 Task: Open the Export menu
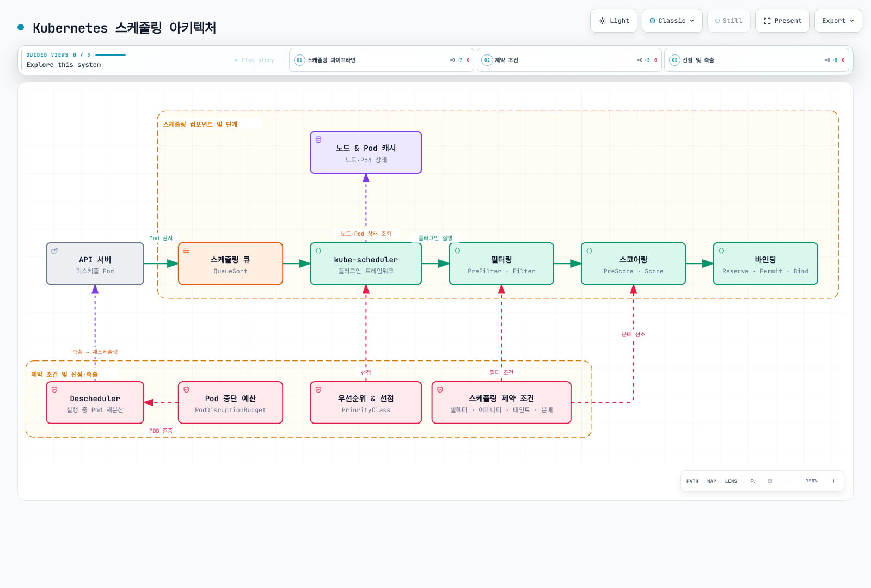coord(838,21)
